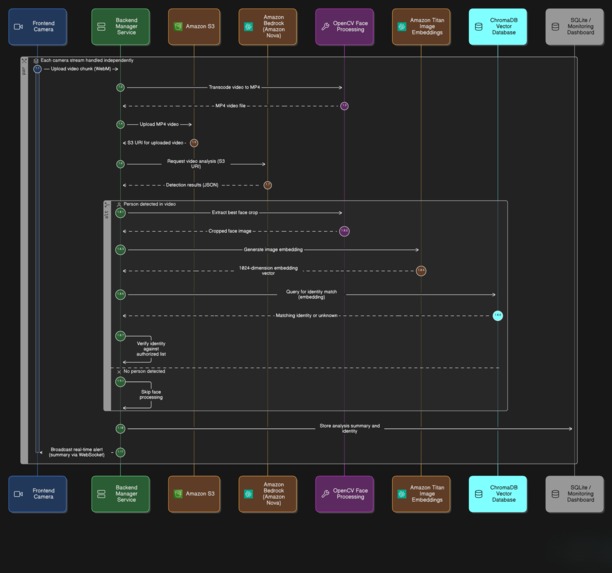Click the Bedrock icon in bottom Amazon Bedrock box
Screen dimensions: 612x573
[x=249, y=494]
